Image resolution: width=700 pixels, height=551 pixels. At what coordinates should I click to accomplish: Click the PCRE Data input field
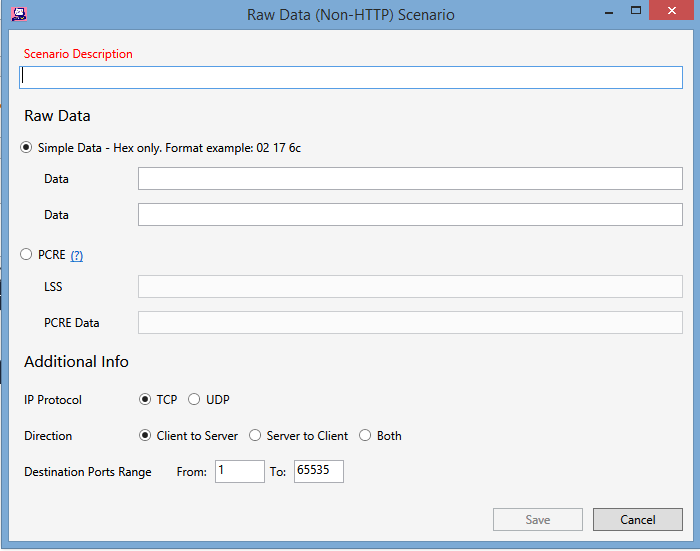(410, 322)
